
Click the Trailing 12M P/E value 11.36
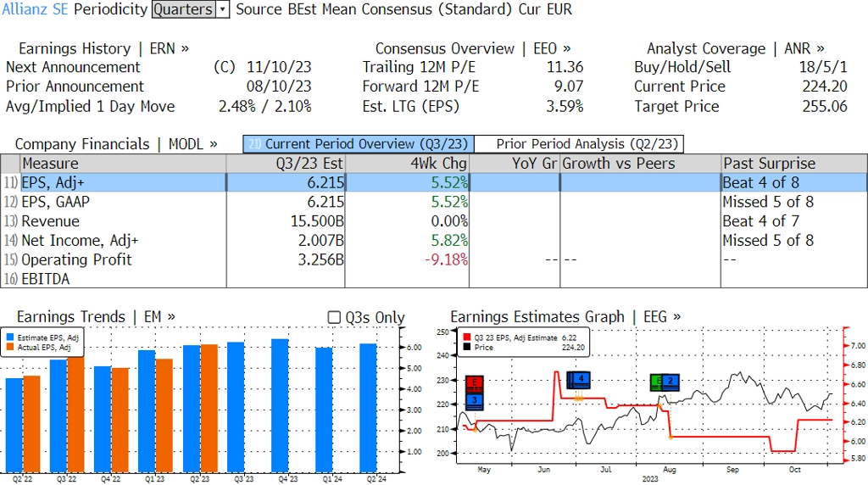(565, 67)
